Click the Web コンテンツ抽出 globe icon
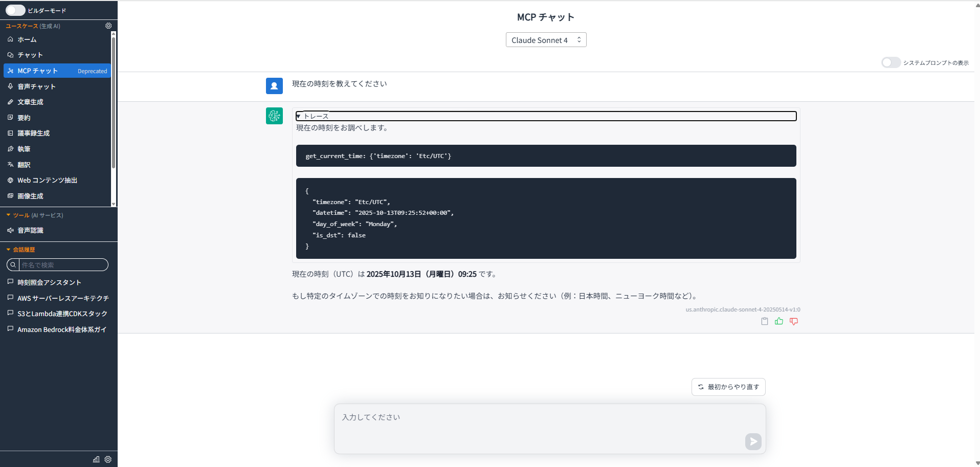The image size is (980, 467). (x=10, y=180)
